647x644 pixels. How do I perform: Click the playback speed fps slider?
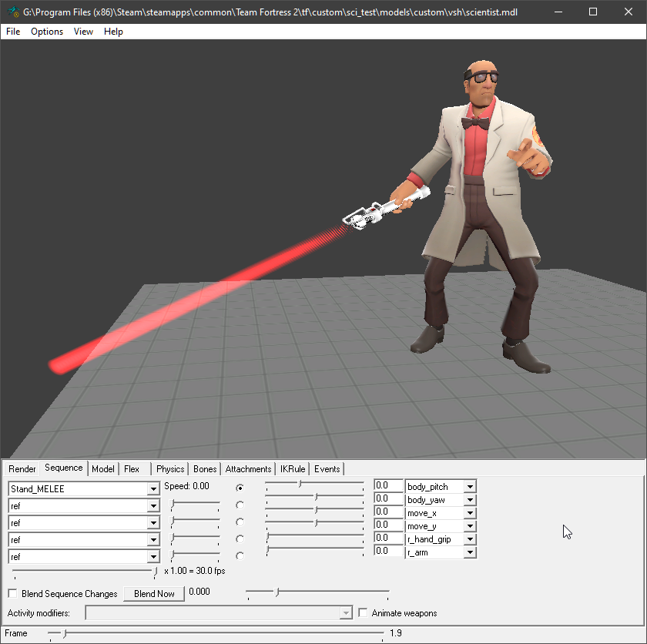pyautogui.click(x=85, y=572)
